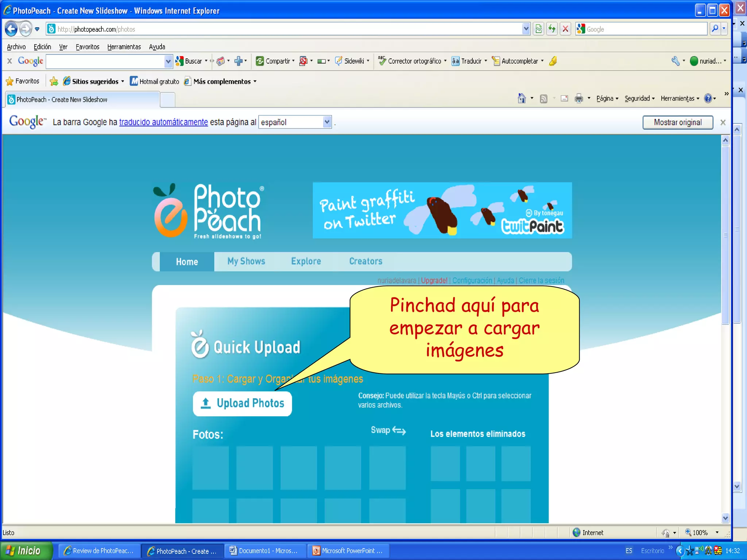Open the Google toolbar search box dropdown
Screen dimensions: 747x560
pos(168,61)
